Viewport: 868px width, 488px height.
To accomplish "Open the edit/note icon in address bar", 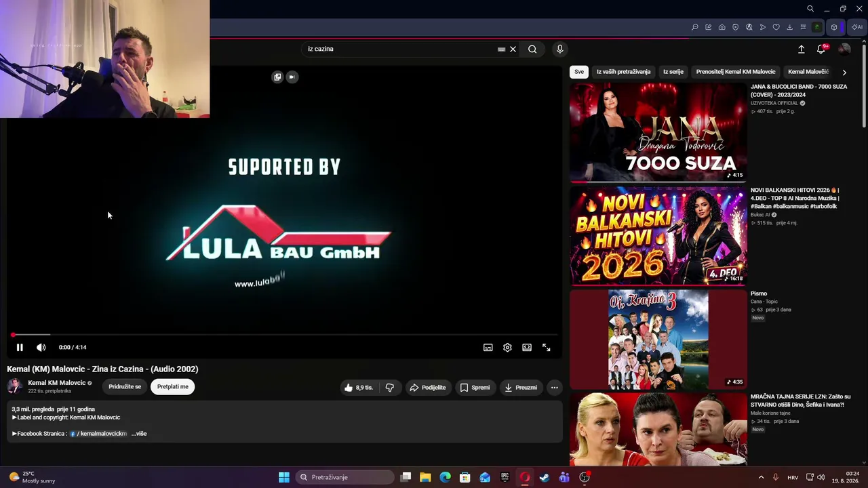I will (x=709, y=27).
